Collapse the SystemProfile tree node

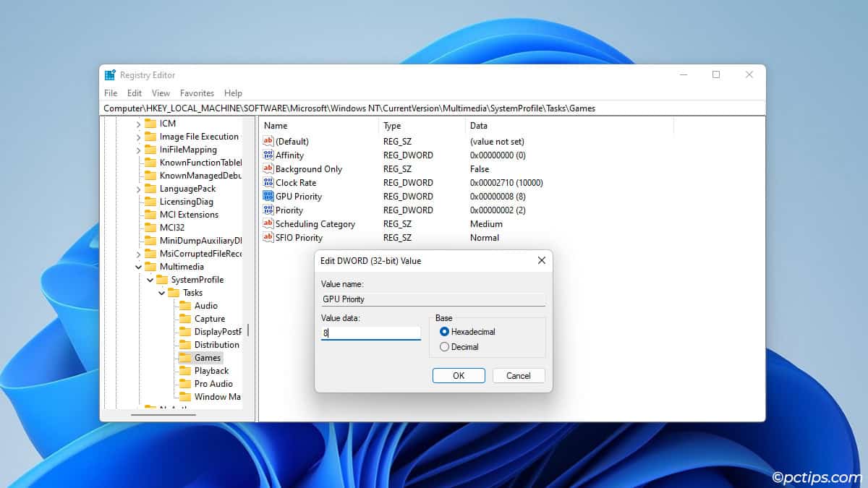pos(150,280)
